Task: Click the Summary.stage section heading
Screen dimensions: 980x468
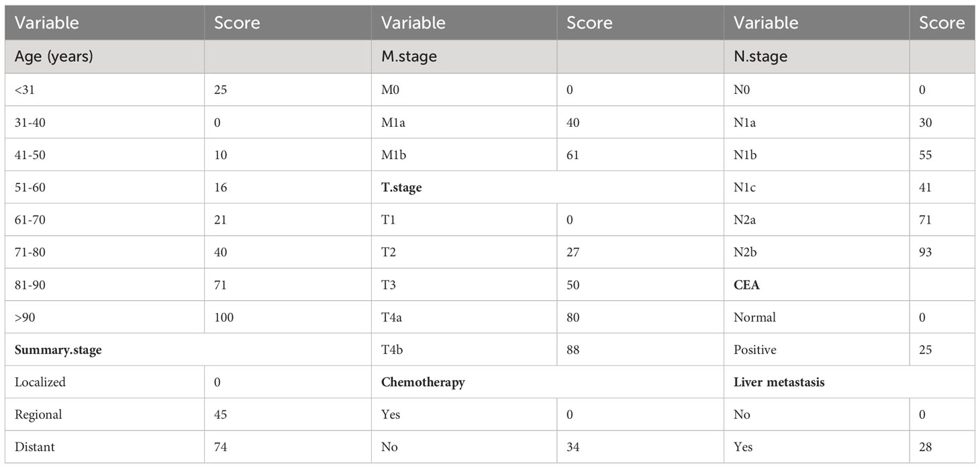Action: [x=58, y=350]
